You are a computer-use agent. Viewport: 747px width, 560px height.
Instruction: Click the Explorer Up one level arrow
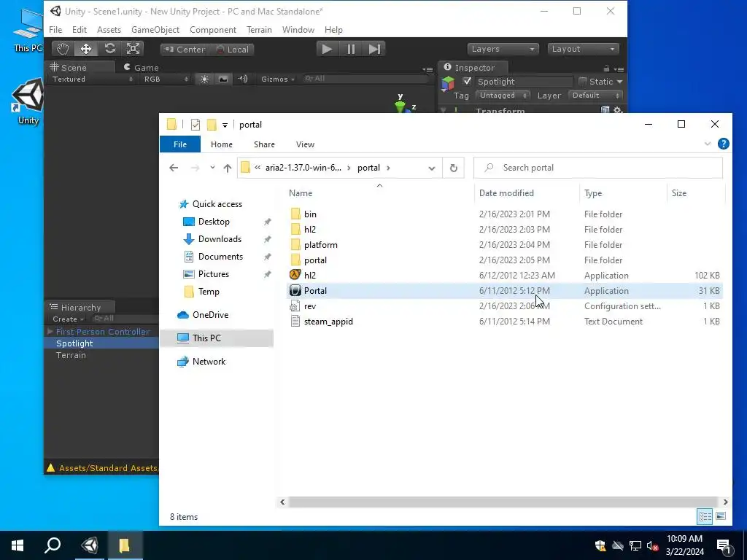(228, 168)
